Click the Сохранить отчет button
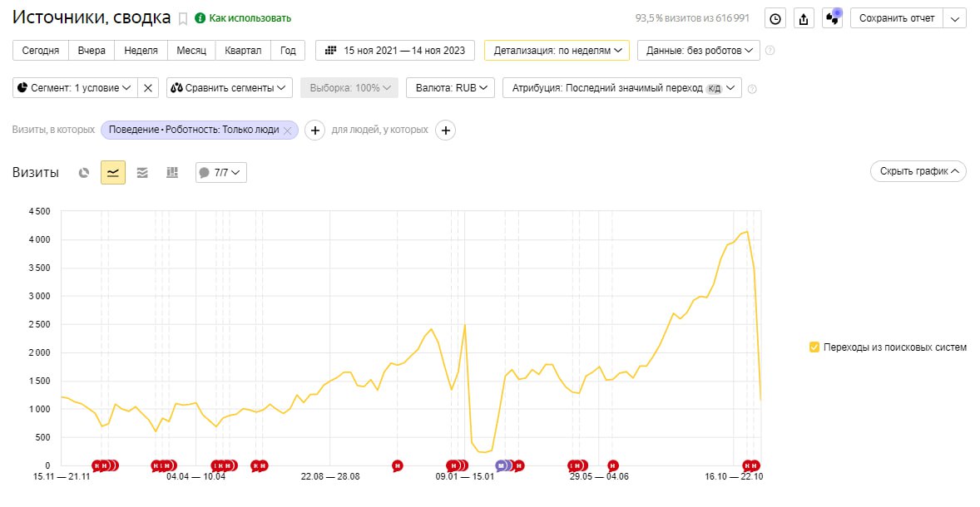 coord(897,19)
